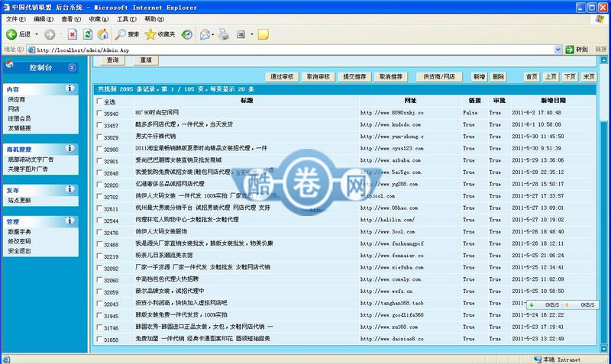Open the 安全退出 logout link

pyautogui.click(x=20, y=251)
